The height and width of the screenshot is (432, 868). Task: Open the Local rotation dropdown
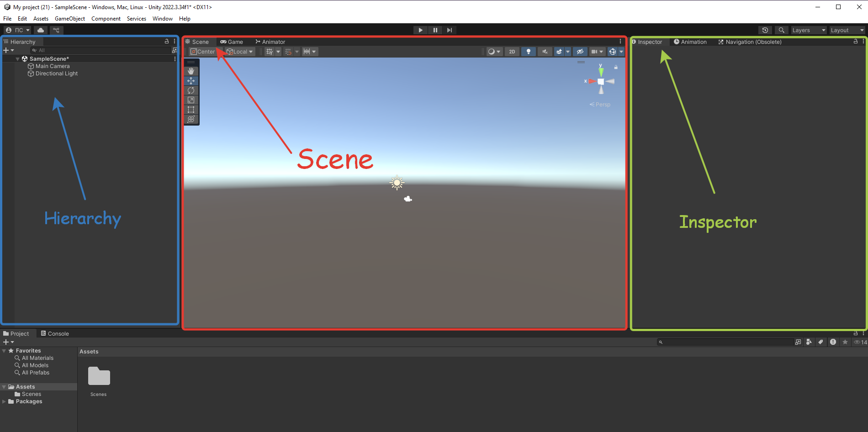click(x=240, y=52)
